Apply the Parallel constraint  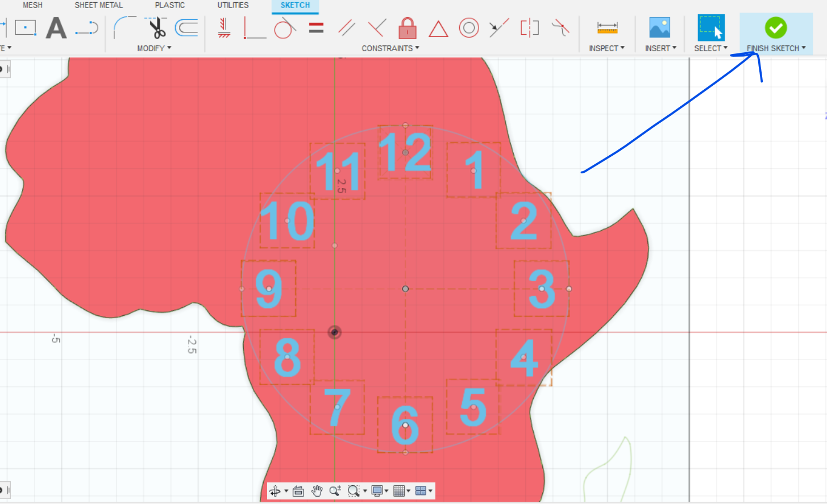pos(347,27)
